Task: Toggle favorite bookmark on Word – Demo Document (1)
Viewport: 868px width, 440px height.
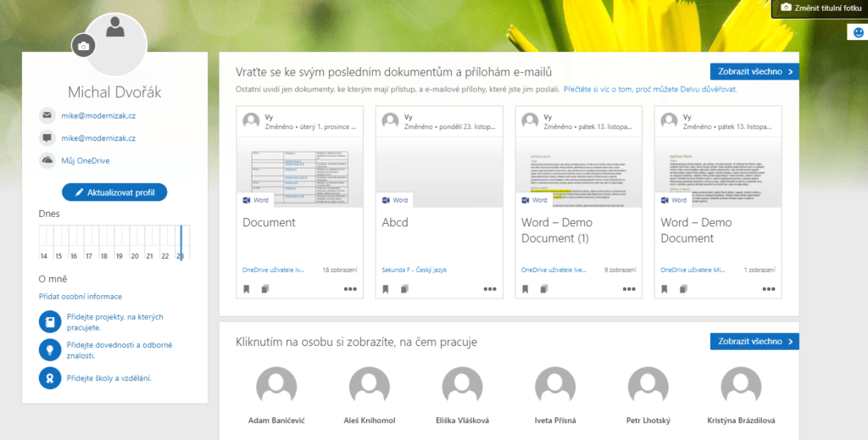Action: coord(525,289)
